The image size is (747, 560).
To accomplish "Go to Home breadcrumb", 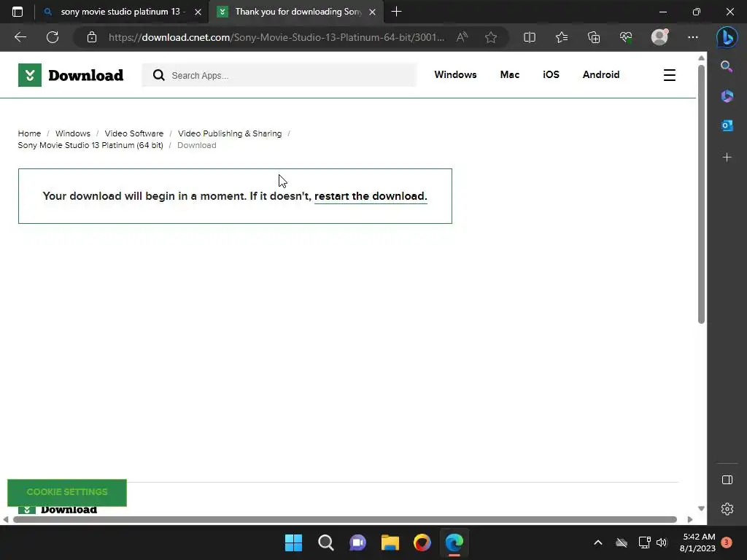I will (29, 133).
